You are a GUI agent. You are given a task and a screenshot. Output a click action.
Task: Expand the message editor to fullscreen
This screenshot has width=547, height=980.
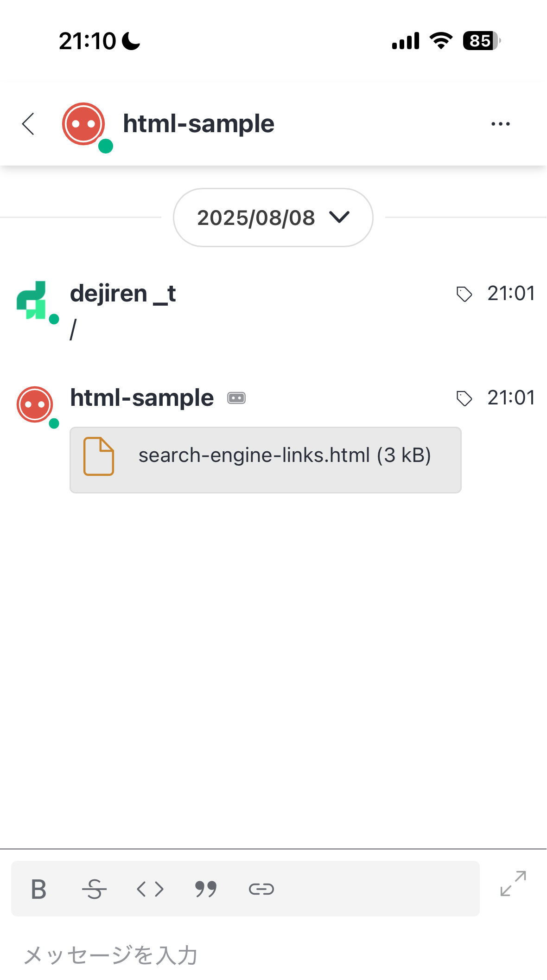point(513,884)
